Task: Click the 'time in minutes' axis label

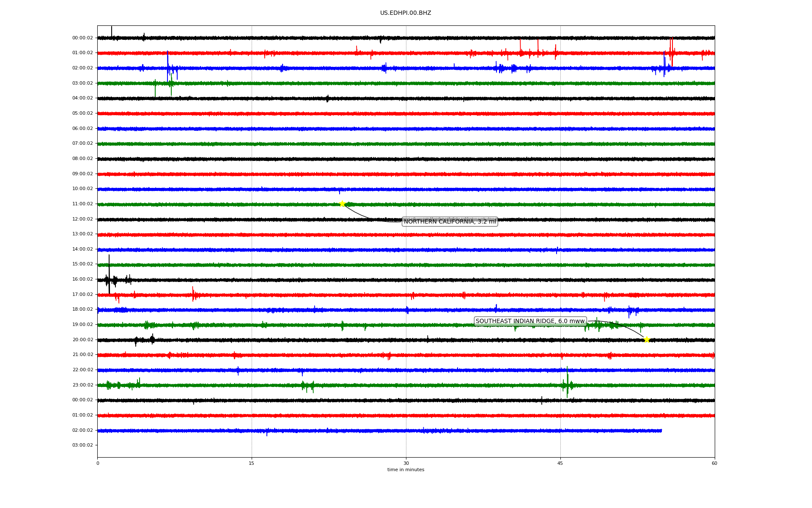Action: pyautogui.click(x=406, y=470)
